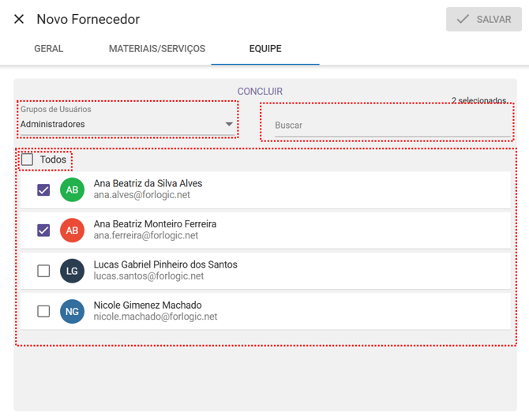
Task: Select the Administradores combo box value
Action: click(x=118, y=125)
